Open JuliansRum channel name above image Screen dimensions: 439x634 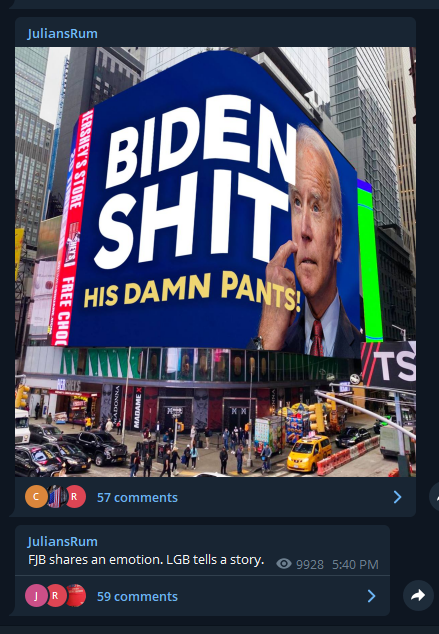click(x=62, y=34)
